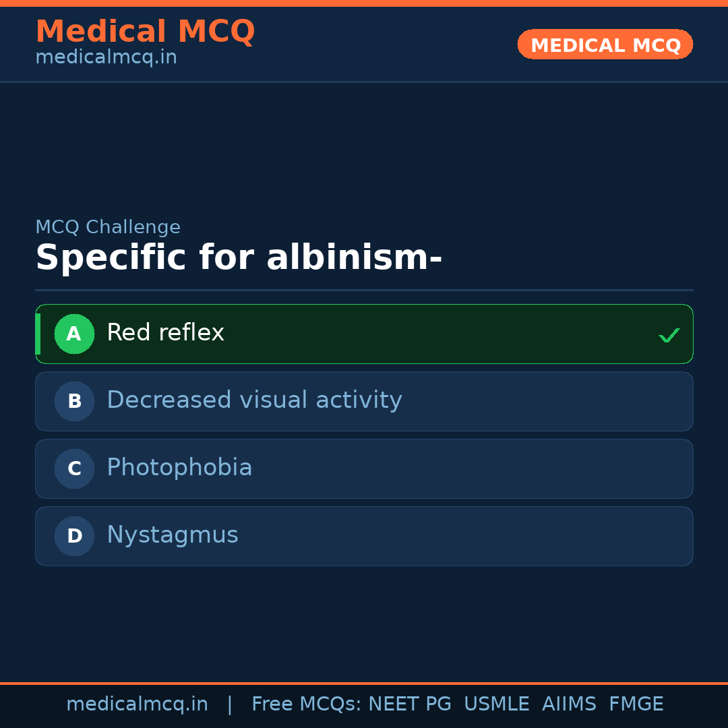
Task: Click the question text Specific for albinism
Action: point(239,258)
